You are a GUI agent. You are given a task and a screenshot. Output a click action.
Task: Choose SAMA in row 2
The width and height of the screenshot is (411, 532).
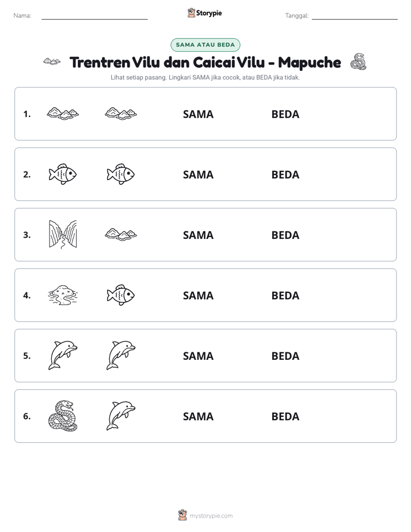click(198, 174)
